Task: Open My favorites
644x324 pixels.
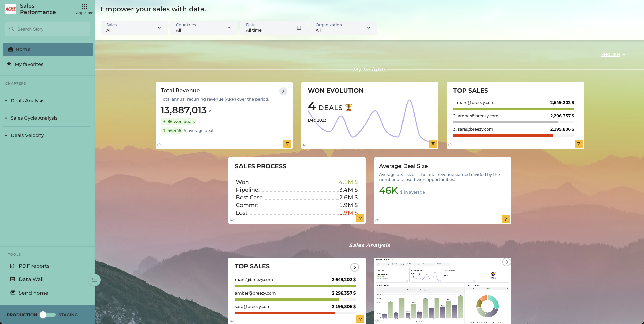Action: click(x=29, y=64)
